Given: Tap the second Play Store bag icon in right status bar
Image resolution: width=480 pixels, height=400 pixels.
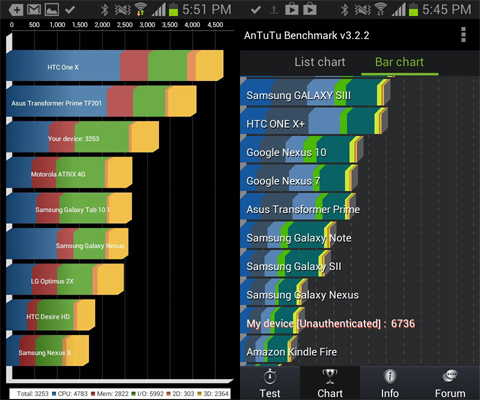Looking at the screenshot, I should pos(310,10).
